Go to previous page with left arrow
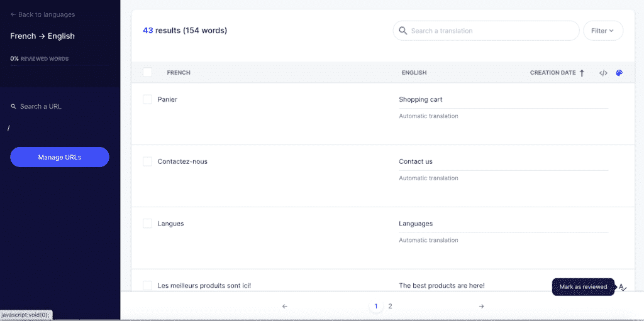This screenshot has height=321, width=644. (285, 307)
